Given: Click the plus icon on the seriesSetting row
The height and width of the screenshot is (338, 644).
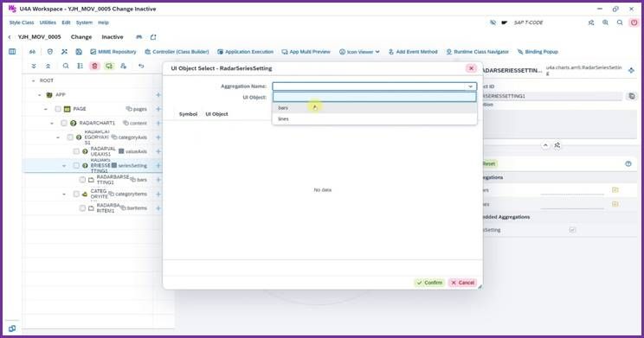Looking at the screenshot, I should click(x=158, y=166).
